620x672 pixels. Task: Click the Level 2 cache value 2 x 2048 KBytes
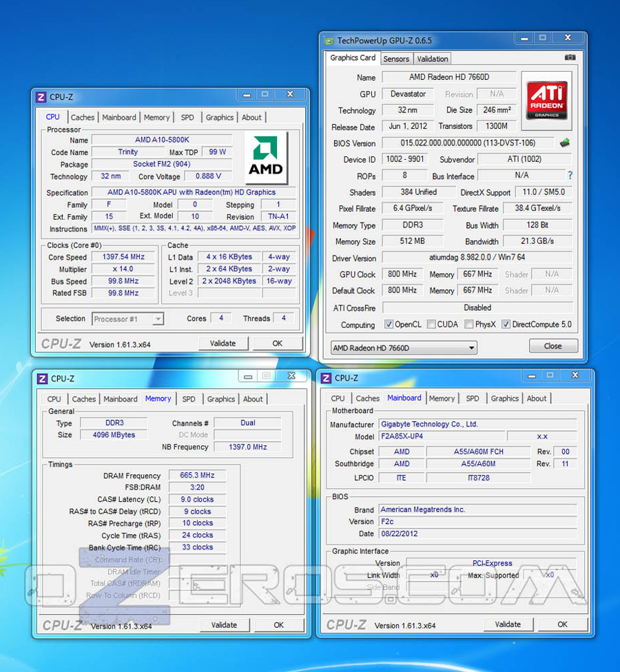pyautogui.click(x=229, y=281)
